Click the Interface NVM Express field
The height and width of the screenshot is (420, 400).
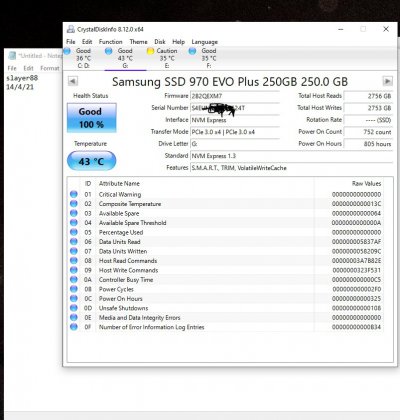[235, 120]
